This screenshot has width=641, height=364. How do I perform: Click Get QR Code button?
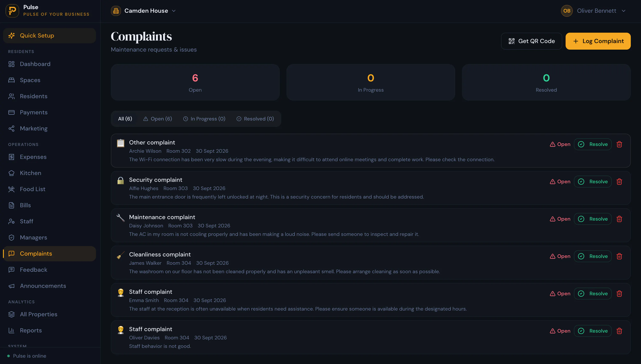[531, 41]
